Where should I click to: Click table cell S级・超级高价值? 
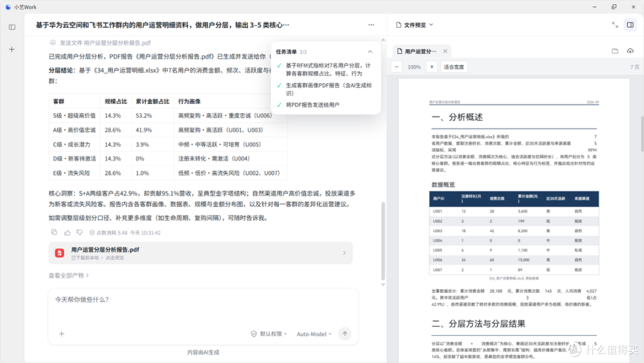pos(75,115)
